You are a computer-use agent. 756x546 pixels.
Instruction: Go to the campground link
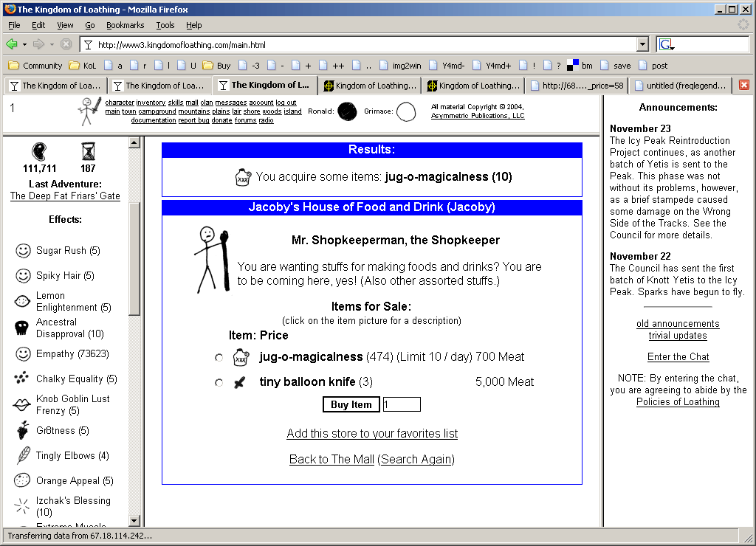tap(157, 111)
